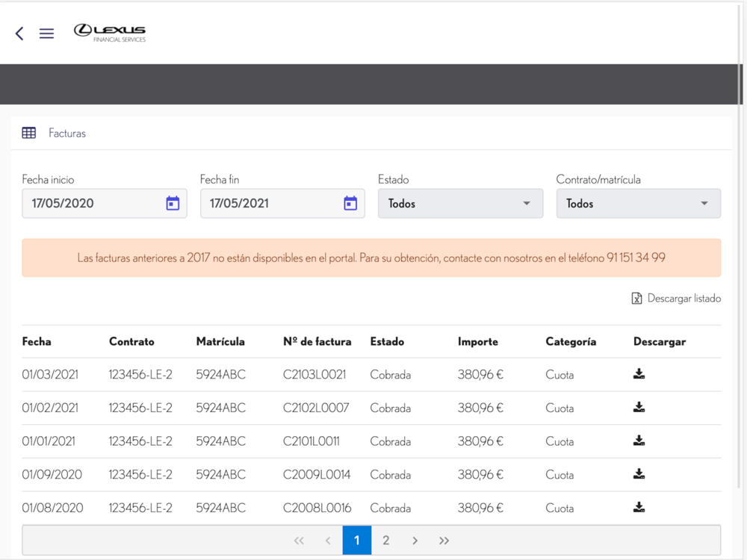This screenshot has height=560, width=747.
Task: Select the 01/02/2021 date cell
Action: (x=50, y=408)
